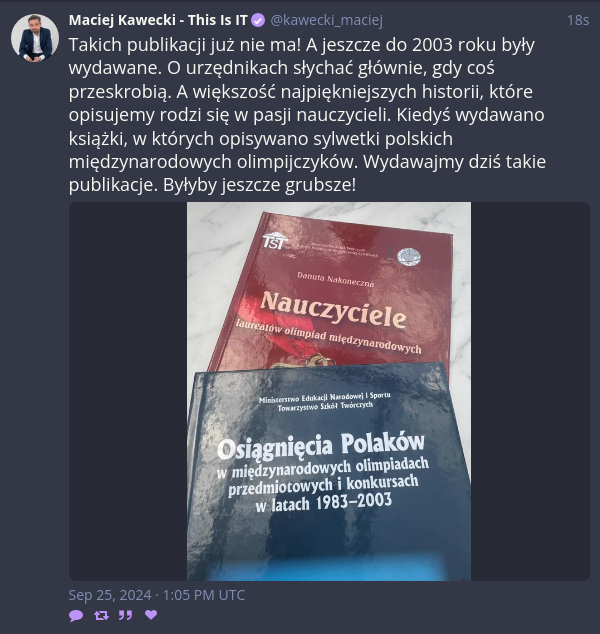Viewport: 600px width, 634px height.
Task: Click the Nauczyciele title on the red book
Action: (333, 311)
